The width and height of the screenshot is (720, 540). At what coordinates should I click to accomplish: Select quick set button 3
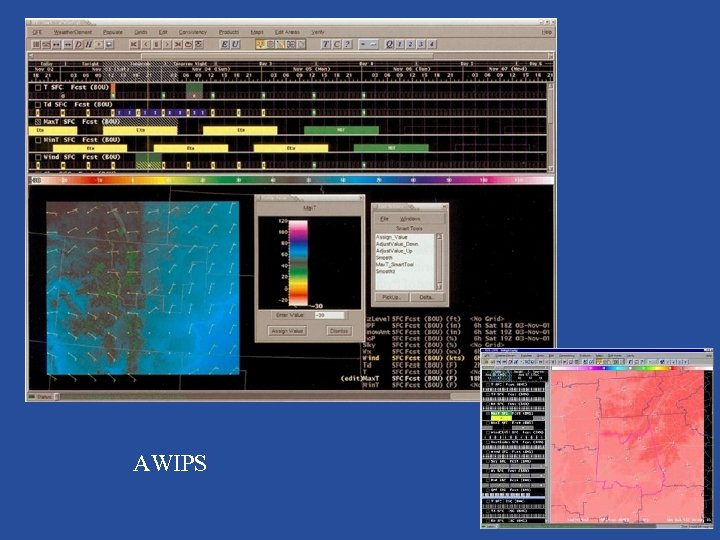[x=421, y=45]
